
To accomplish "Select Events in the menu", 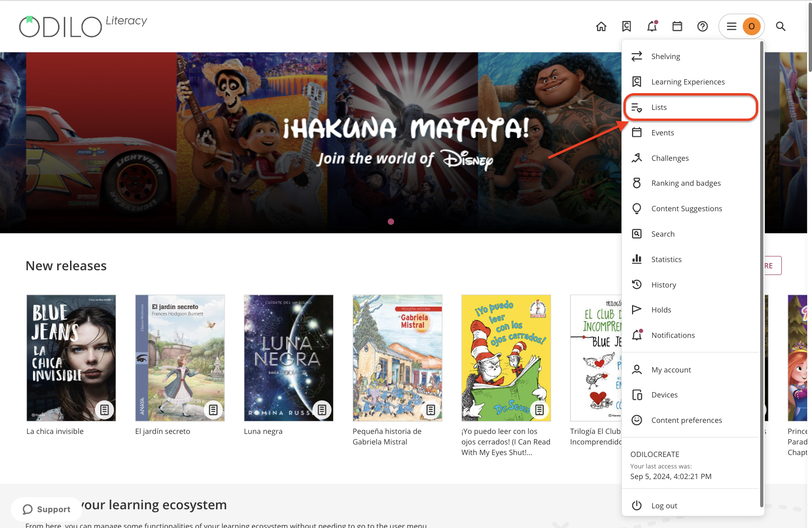I will coord(691,132).
